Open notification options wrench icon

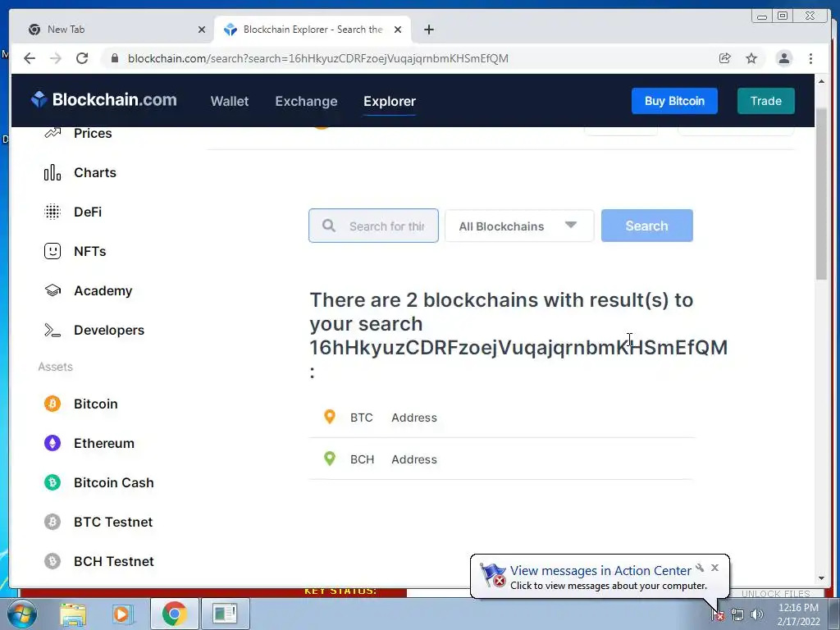coord(700,568)
